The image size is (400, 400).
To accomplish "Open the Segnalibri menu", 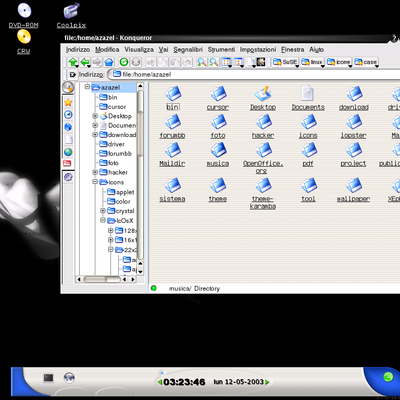I will 188,50.
